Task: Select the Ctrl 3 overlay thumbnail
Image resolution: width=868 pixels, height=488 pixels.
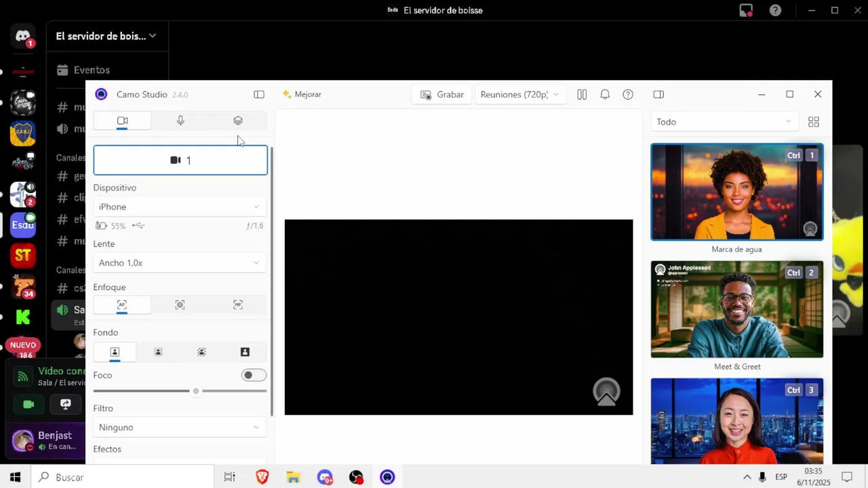Action: 737,421
